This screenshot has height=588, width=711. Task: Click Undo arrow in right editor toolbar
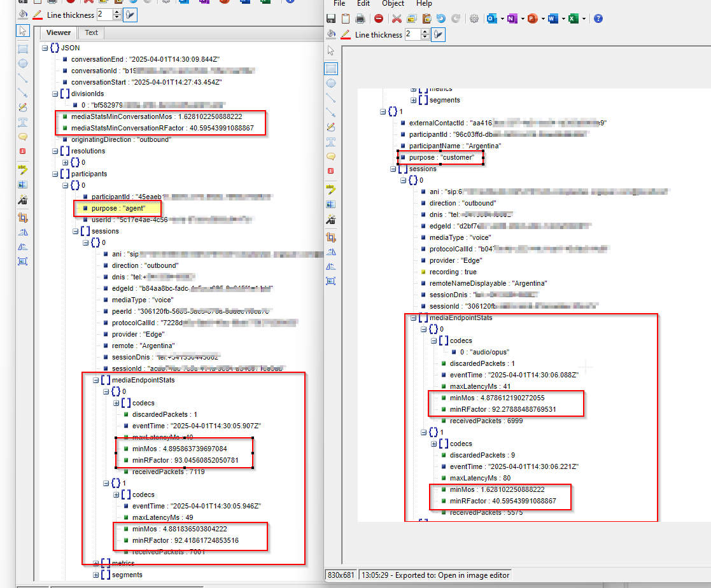click(x=440, y=18)
